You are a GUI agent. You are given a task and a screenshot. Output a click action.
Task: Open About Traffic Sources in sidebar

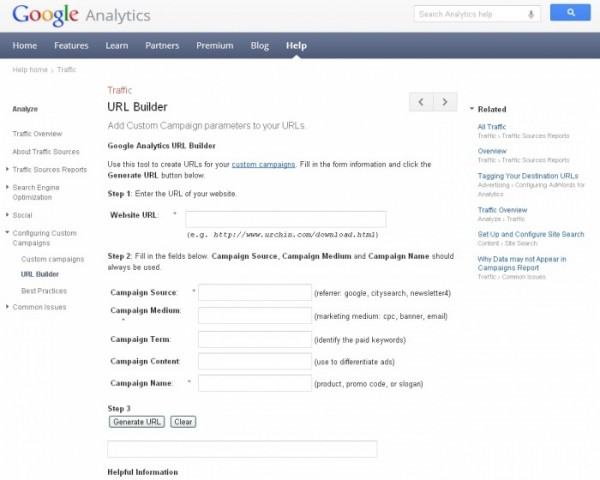point(46,152)
